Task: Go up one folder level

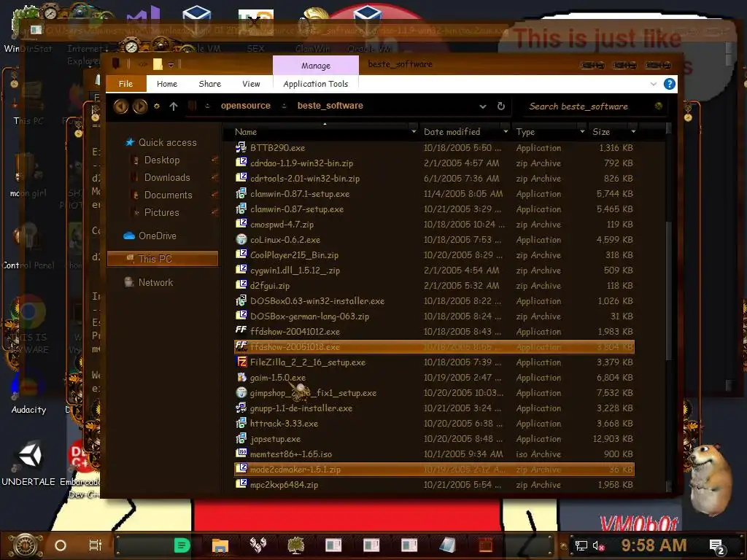Action: pyautogui.click(x=174, y=106)
